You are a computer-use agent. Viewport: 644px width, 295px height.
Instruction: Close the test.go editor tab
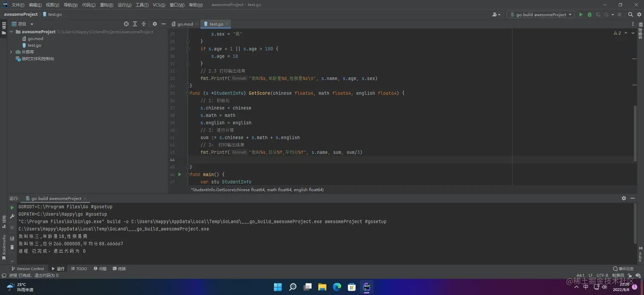[227, 24]
